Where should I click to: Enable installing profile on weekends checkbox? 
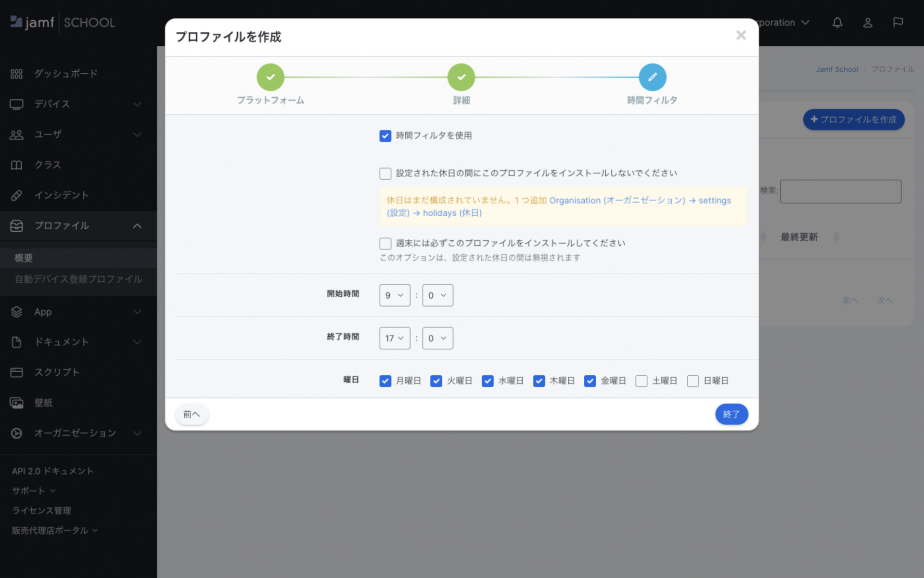tap(385, 243)
